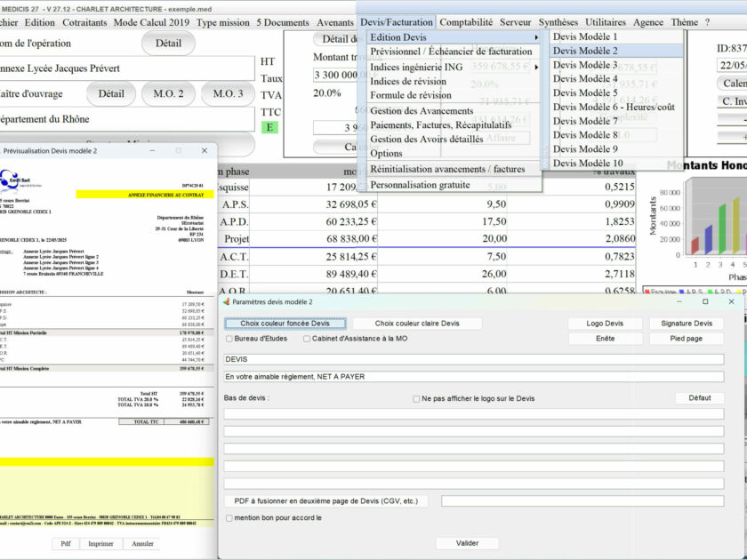Expand the Edition Devis submenu
Viewport: 747px width, 560px height.
[x=454, y=37]
